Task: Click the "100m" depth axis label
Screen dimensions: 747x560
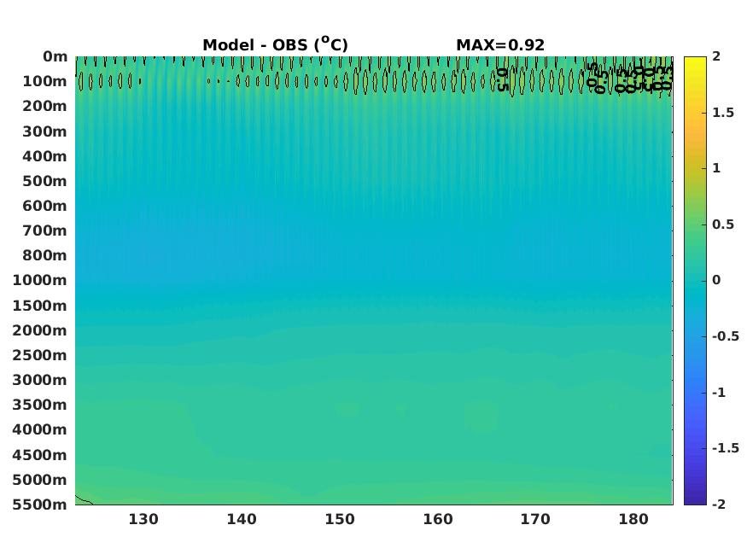Action: (x=44, y=81)
